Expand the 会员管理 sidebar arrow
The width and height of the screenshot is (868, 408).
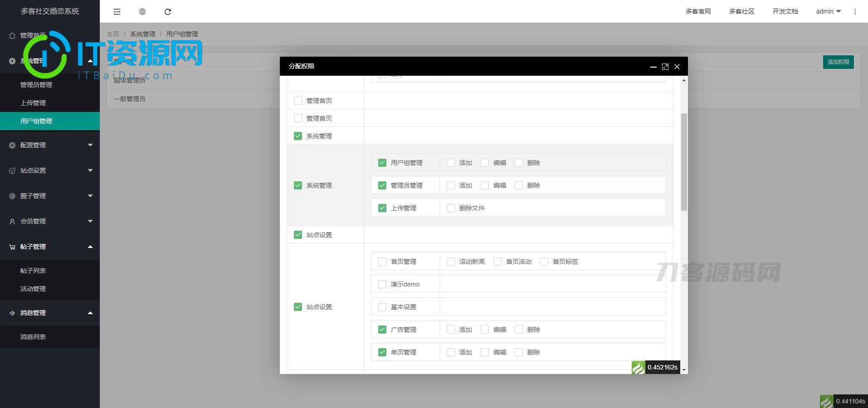(x=90, y=221)
